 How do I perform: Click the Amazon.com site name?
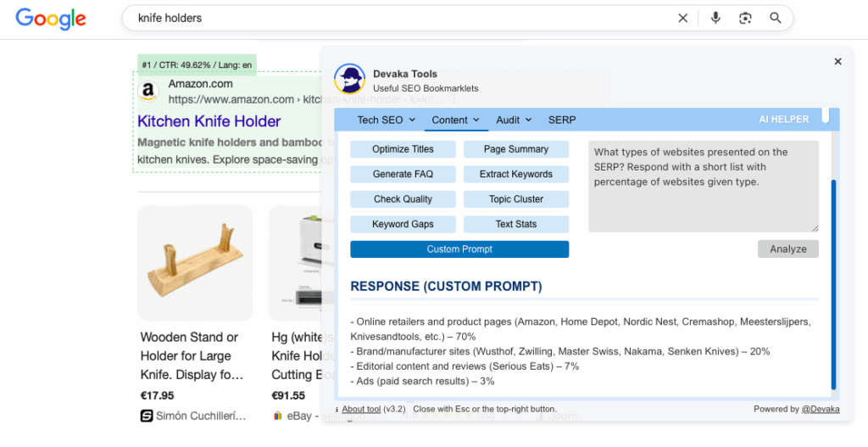point(200,84)
